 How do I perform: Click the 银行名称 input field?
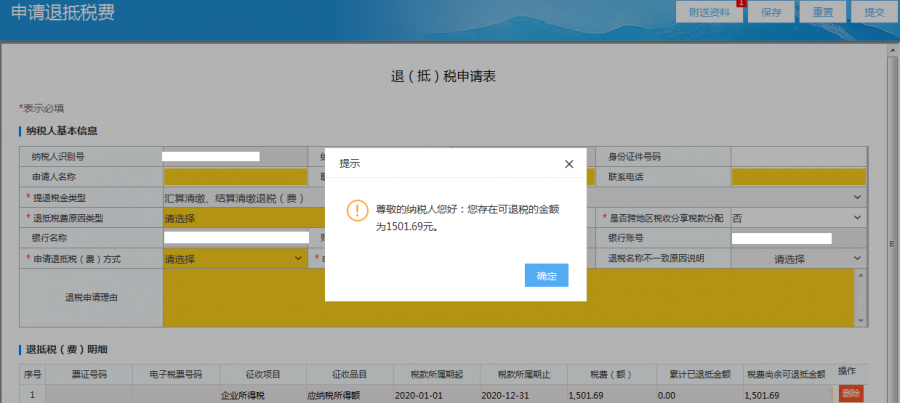coord(236,238)
